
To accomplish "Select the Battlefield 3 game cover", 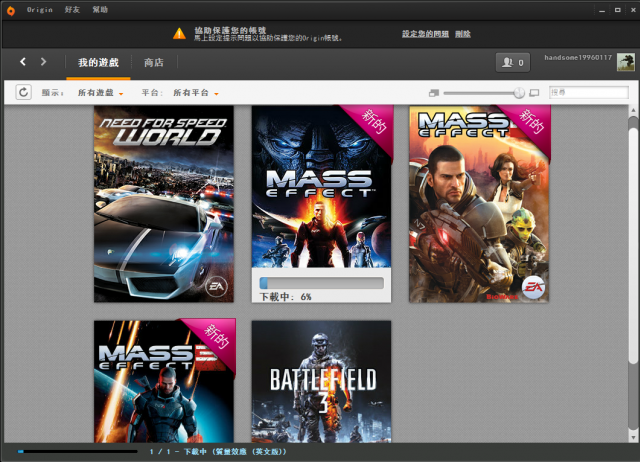I will (321, 382).
